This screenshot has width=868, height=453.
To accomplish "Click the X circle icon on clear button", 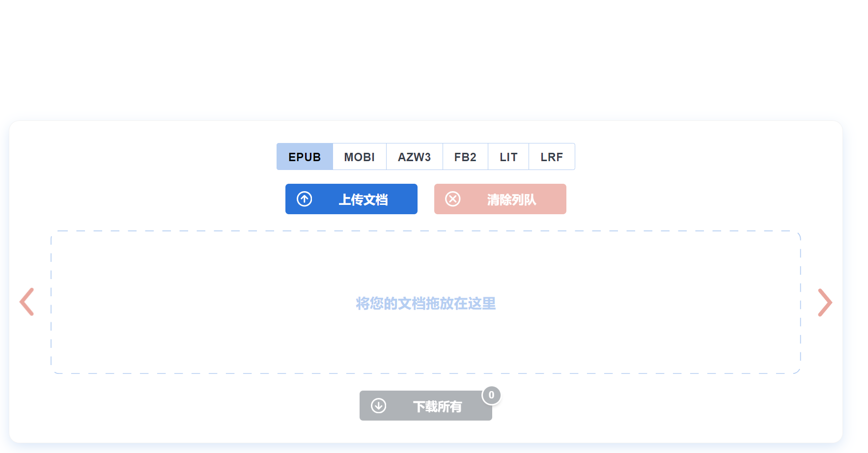I will 453,199.
